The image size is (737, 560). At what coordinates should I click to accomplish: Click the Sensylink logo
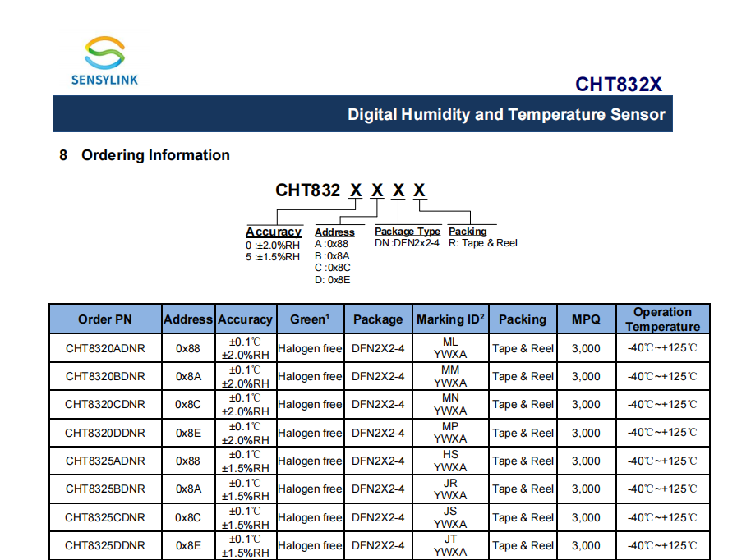(x=104, y=61)
